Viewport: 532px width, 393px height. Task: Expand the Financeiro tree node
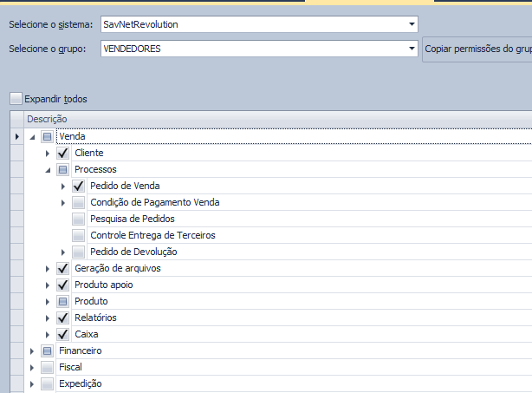(32, 351)
